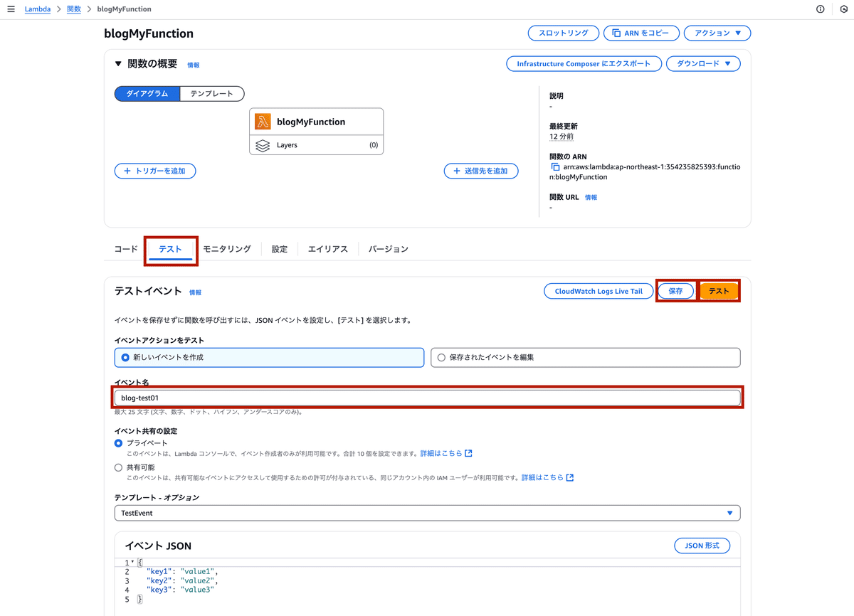Click the Layers row on function card
The width and height of the screenshot is (854, 616).
(317, 145)
